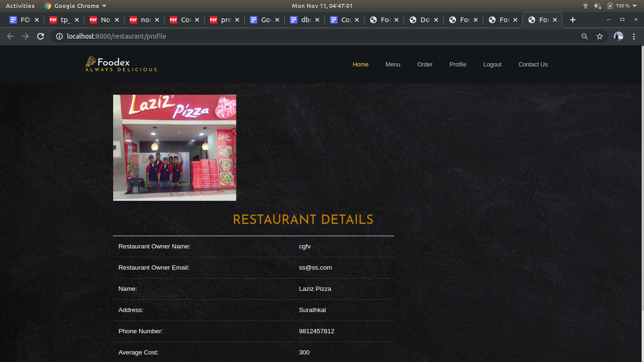Click the Foodex pizza slice logo

coord(91,62)
